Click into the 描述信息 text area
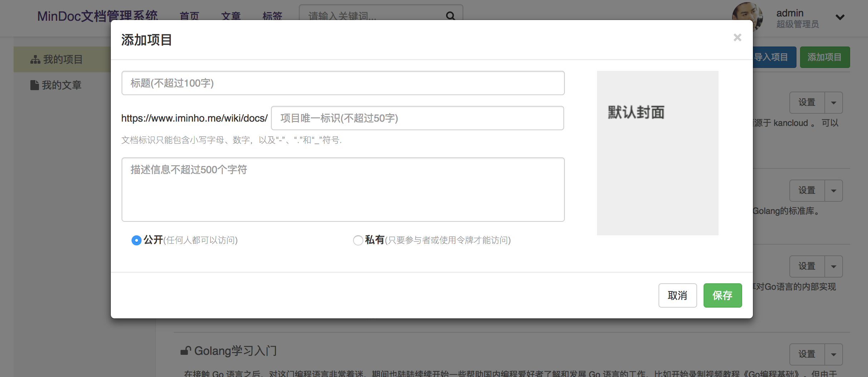Screen dimensions: 868x377 [343, 190]
